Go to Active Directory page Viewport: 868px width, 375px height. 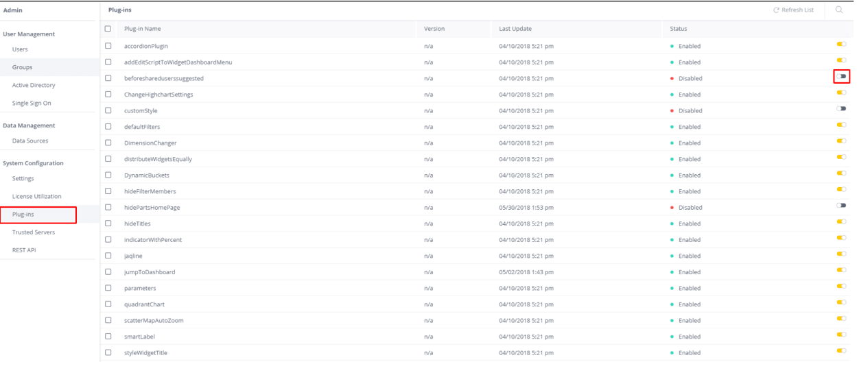34,85
